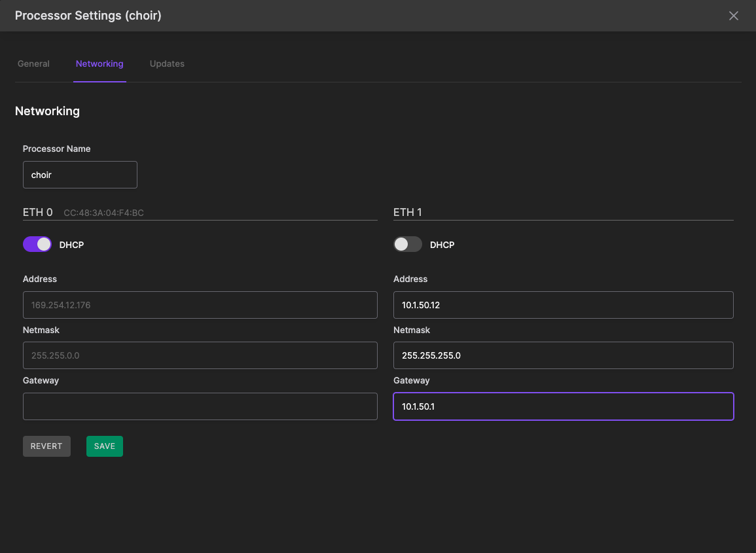The width and height of the screenshot is (756, 553).
Task: Disable the ETH 0 DHCP toggle
Action: pos(37,244)
